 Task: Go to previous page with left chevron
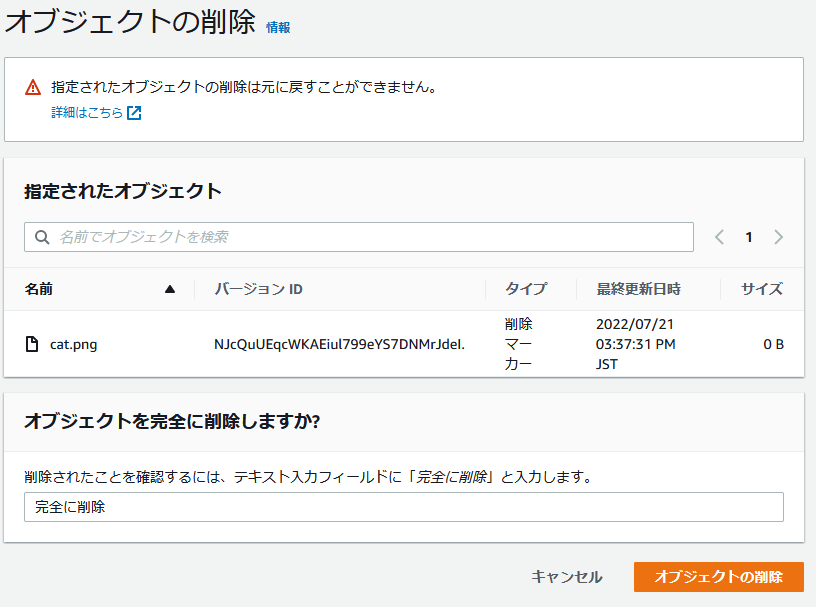tap(719, 237)
